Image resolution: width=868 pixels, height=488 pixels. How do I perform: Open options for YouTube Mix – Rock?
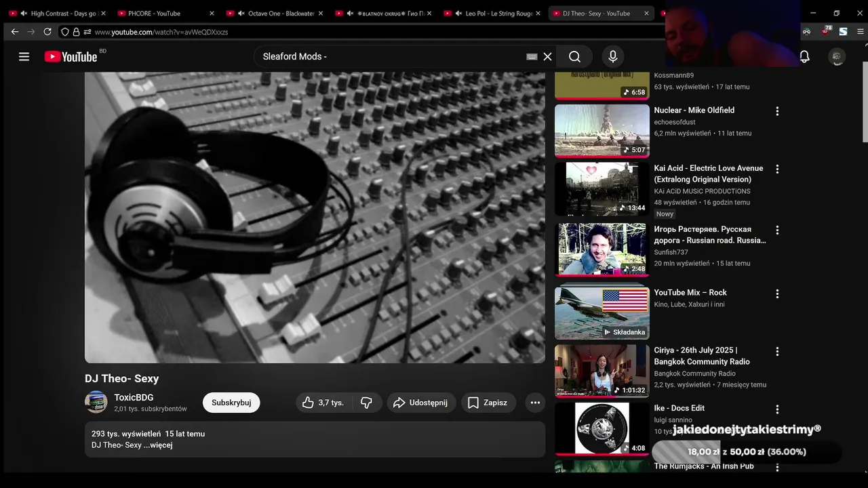777,293
